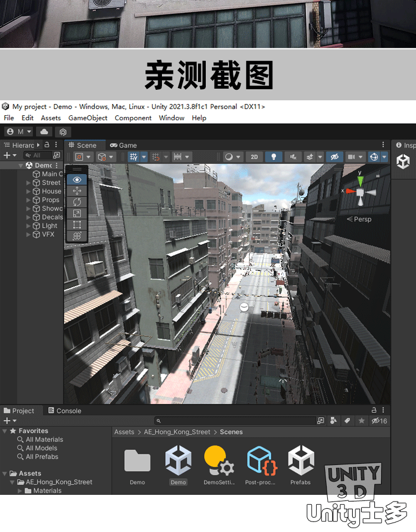Select the Move tool in scene overlay
Screen dimensions: 416x532
point(77,191)
